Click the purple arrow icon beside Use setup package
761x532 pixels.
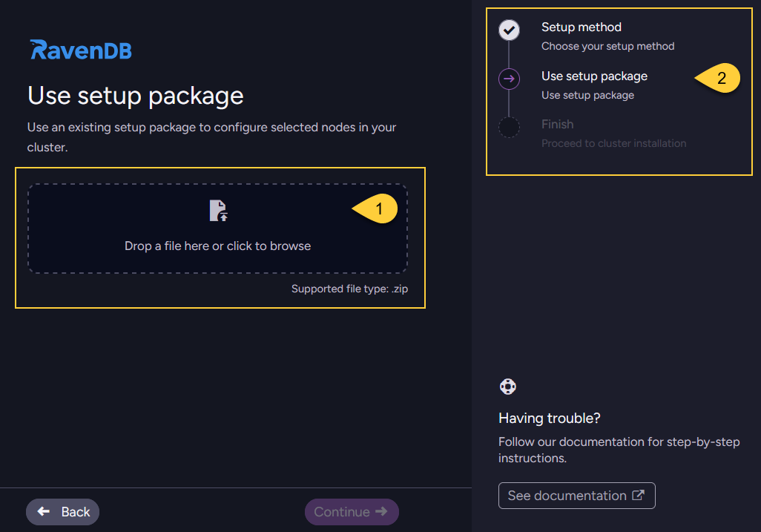tap(509, 79)
